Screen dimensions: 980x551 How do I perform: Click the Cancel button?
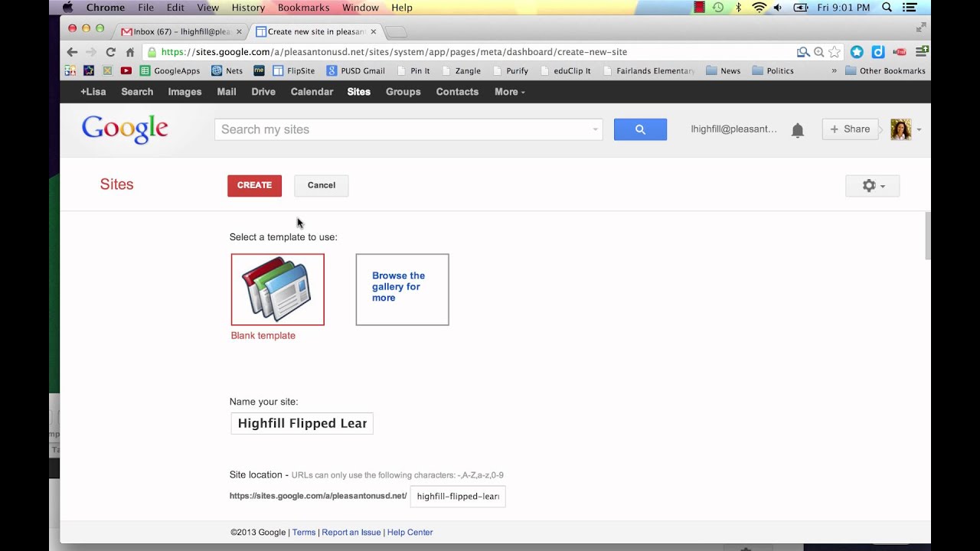(x=322, y=185)
